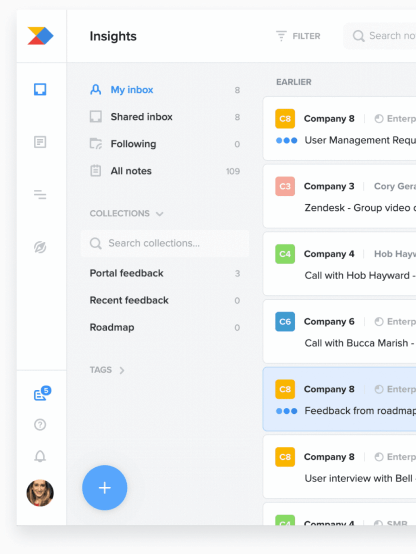The width and height of the screenshot is (416, 554).
Task: Open the Recent feedback collection
Action: click(x=165, y=300)
